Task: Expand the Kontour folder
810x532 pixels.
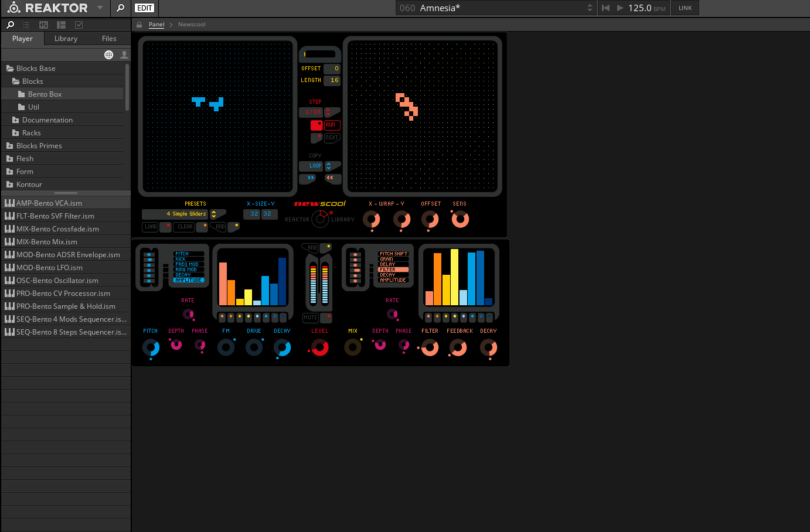Action: [63, 185]
